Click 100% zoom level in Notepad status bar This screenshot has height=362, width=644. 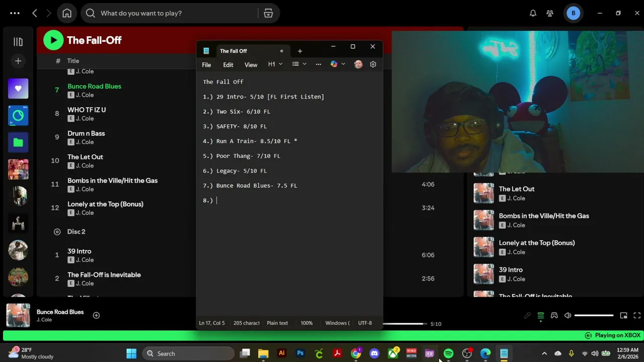click(306, 323)
